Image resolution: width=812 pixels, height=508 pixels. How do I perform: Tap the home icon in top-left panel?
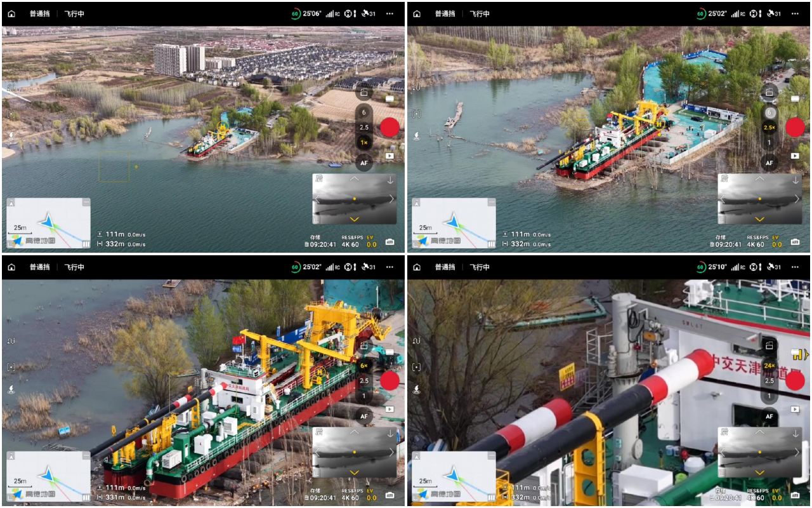pyautogui.click(x=11, y=13)
